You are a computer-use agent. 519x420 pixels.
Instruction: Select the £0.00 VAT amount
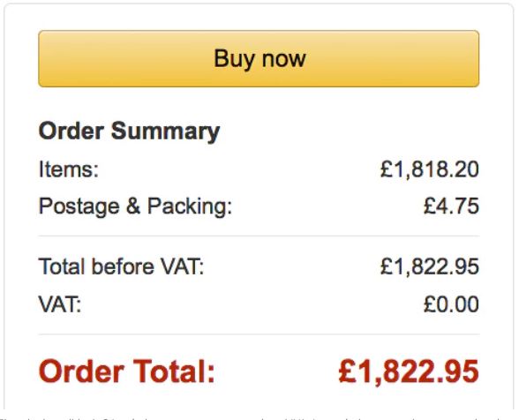[451, 304]
